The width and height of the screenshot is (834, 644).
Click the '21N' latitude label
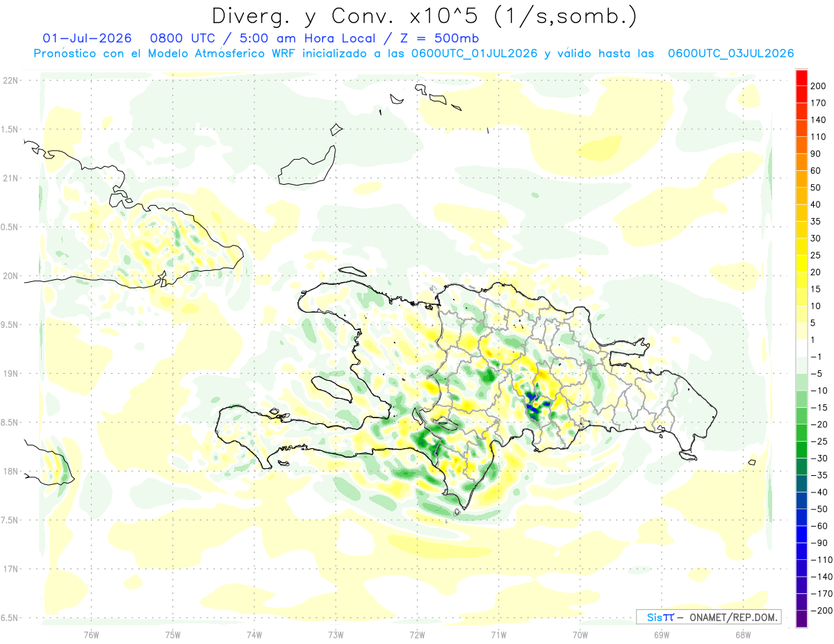coord(10,179)
